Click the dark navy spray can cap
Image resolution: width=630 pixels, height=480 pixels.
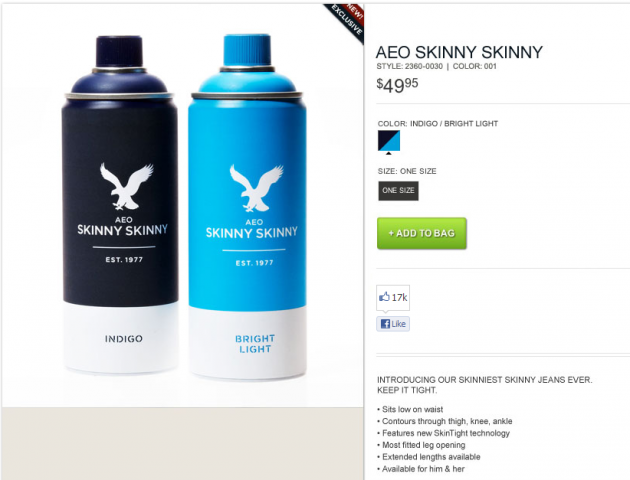pos(119,51)
